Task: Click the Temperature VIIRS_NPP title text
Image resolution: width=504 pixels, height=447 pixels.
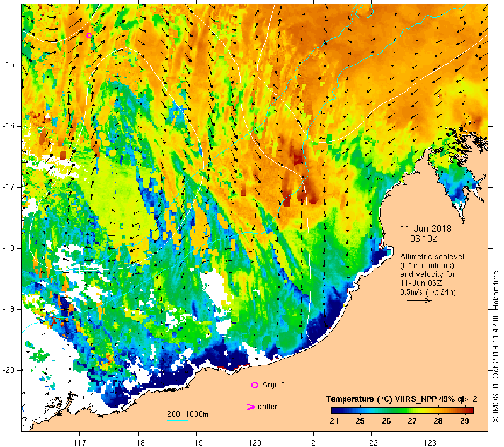Action: [402, 399]
